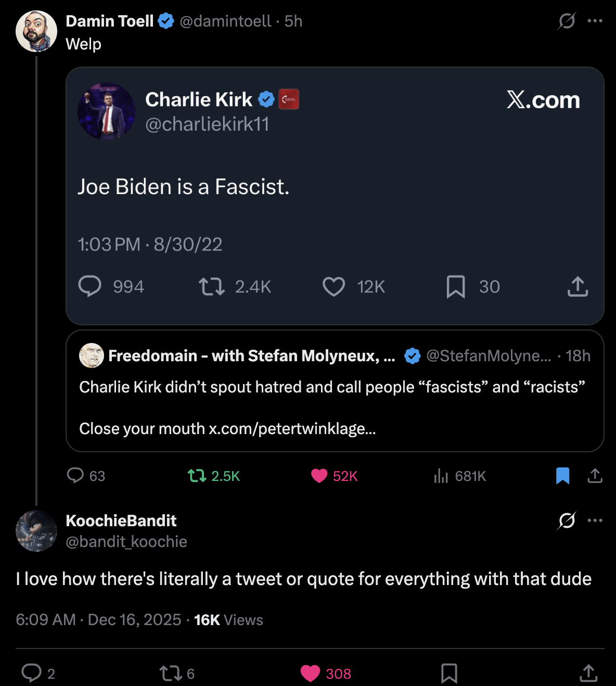Repost KoochieBandit's post with 6 reposts
Viewport: 616px width, 686px height.
pyautogui.click(x=170, y=674)
